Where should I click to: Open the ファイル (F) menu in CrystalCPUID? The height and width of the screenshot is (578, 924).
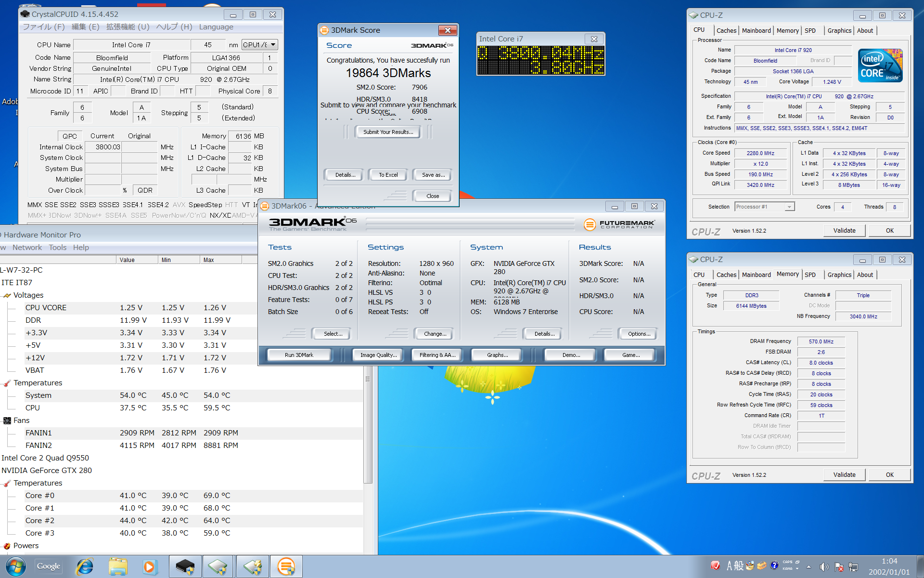[44, 27]
